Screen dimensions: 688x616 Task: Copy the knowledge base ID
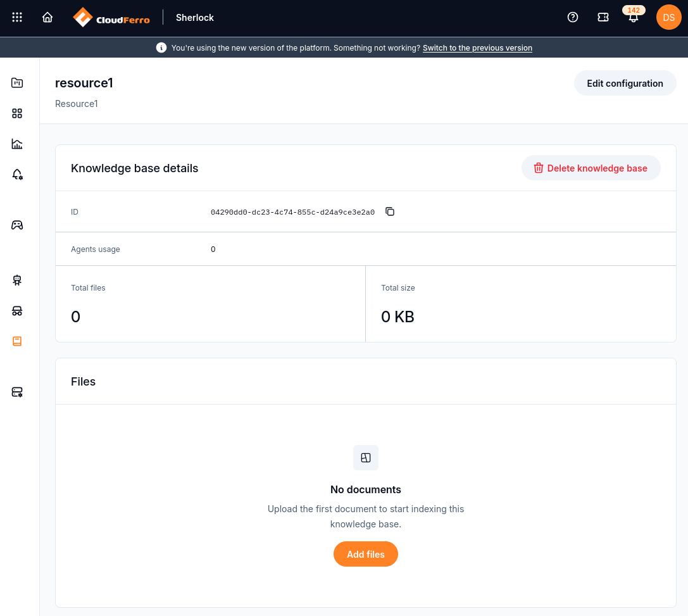pos(390,212)
